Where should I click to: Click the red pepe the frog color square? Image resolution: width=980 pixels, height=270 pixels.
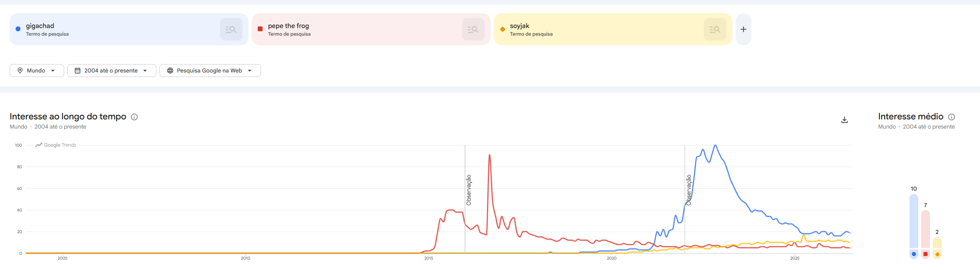coord(260,29)
